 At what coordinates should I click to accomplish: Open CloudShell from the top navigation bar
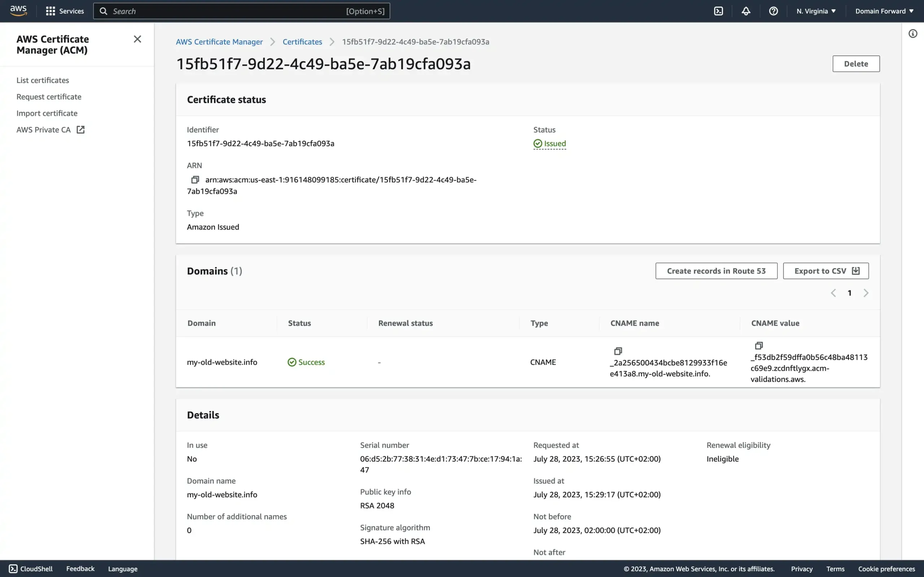(x=718, y=11)
